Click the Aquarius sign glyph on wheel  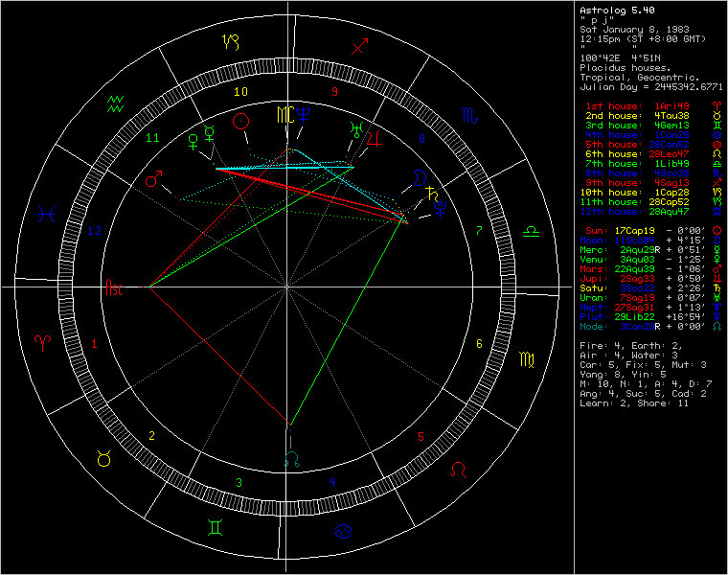115,104
